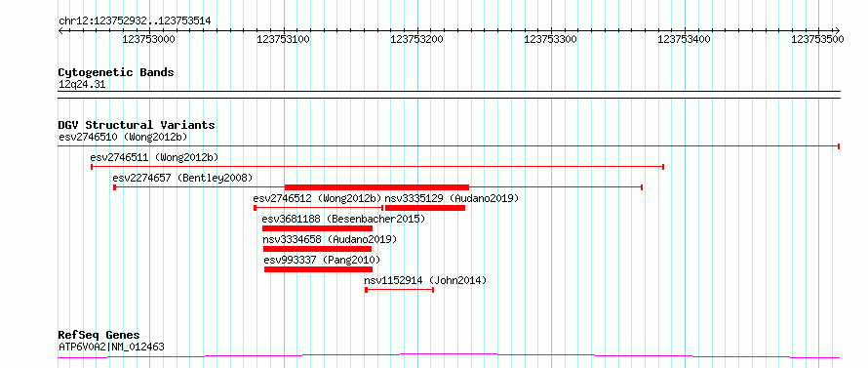This screenshot has width=868, height=368.
Task: Click the ATP6V0A2|NM_012463 gene label
Action: pyautogui.click(x=111, y=347)
